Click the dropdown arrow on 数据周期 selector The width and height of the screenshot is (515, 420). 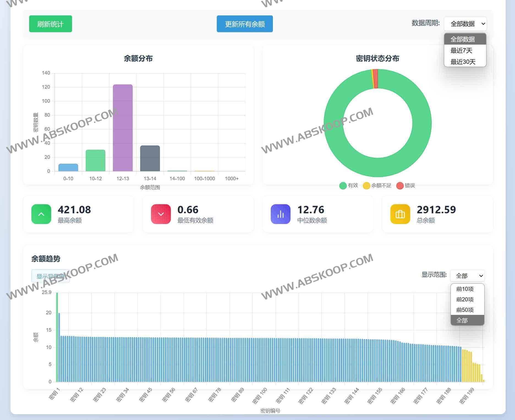coord(483,24)
